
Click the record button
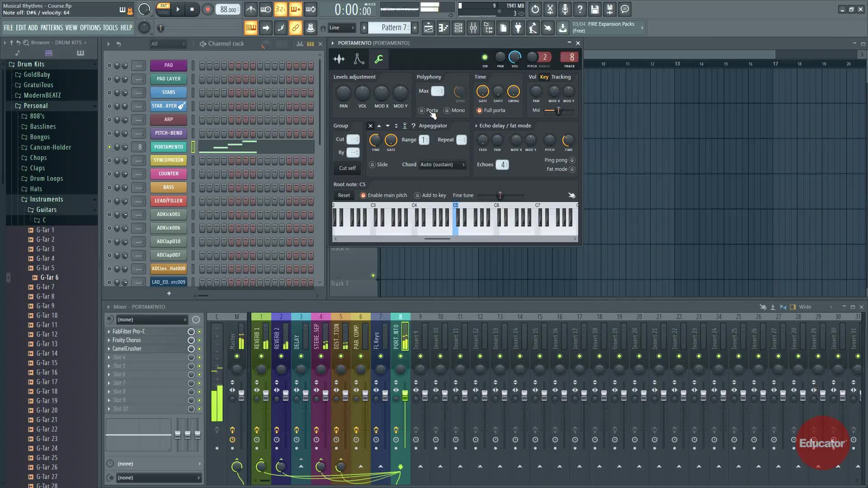[x=208, y=9]
